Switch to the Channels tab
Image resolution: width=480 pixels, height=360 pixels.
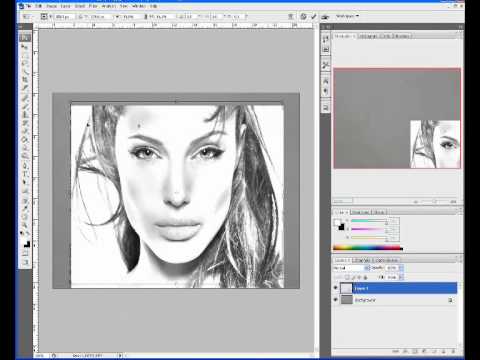[362, 260]
